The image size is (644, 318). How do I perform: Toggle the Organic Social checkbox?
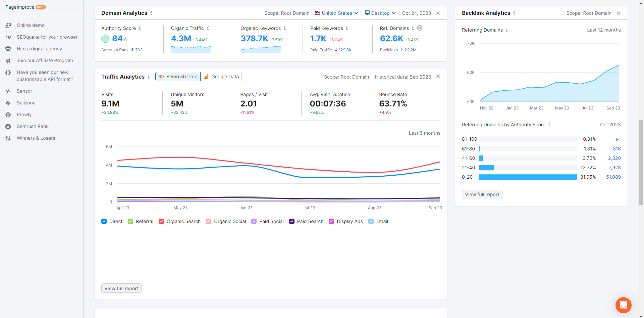coord(209,221)
